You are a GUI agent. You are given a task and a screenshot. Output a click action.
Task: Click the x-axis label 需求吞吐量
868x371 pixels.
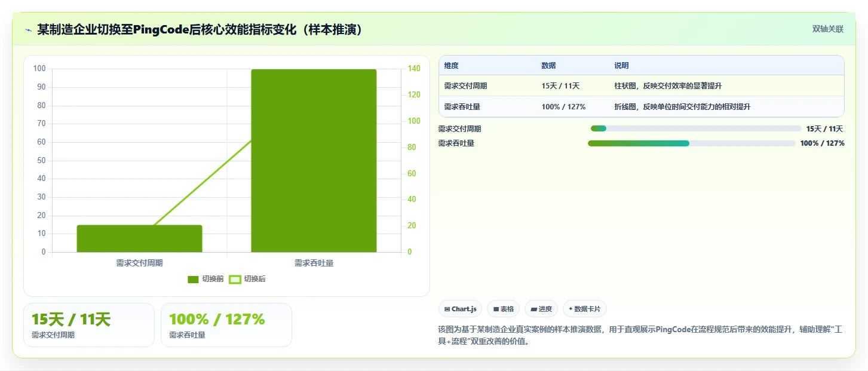pos(314,263)
